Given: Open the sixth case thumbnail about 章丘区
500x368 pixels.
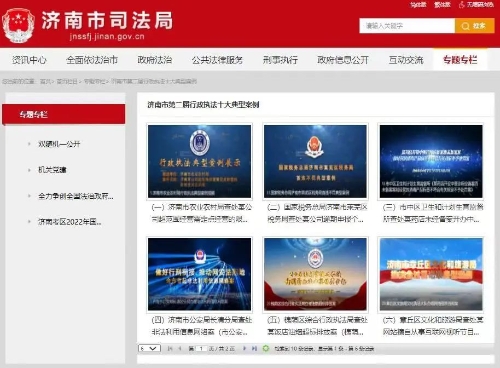Looking at the screenshot, I should pyautogui.click(x=431, y=274).
